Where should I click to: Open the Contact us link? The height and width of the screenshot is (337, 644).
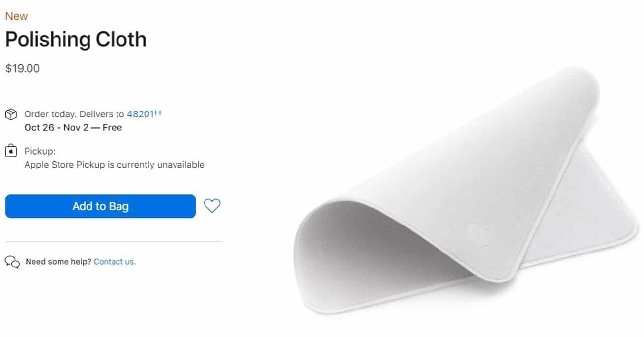(115, 262)
